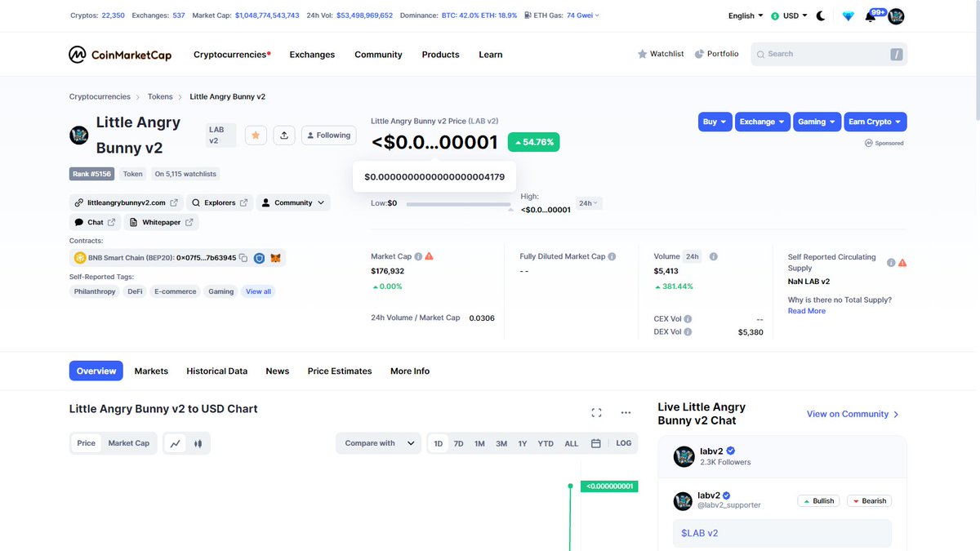This screenshot has height=551, width=980.
Task: Open Portfolio from header
Action: click(716, 54)
